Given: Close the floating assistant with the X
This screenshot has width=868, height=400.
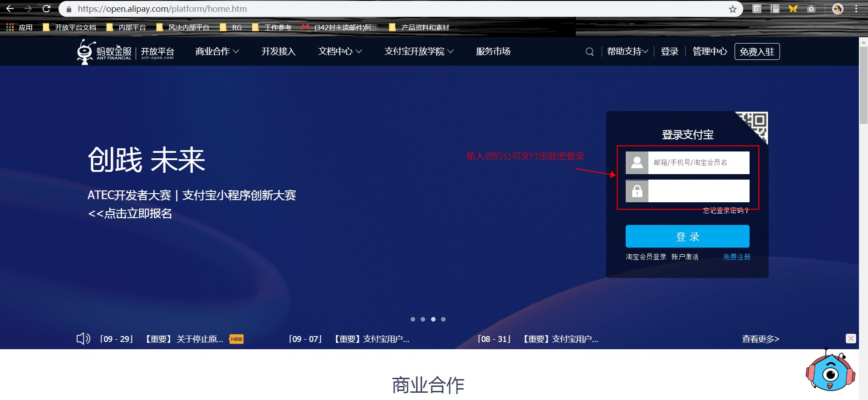Looking at the screenshot, I should click(851, 338).
